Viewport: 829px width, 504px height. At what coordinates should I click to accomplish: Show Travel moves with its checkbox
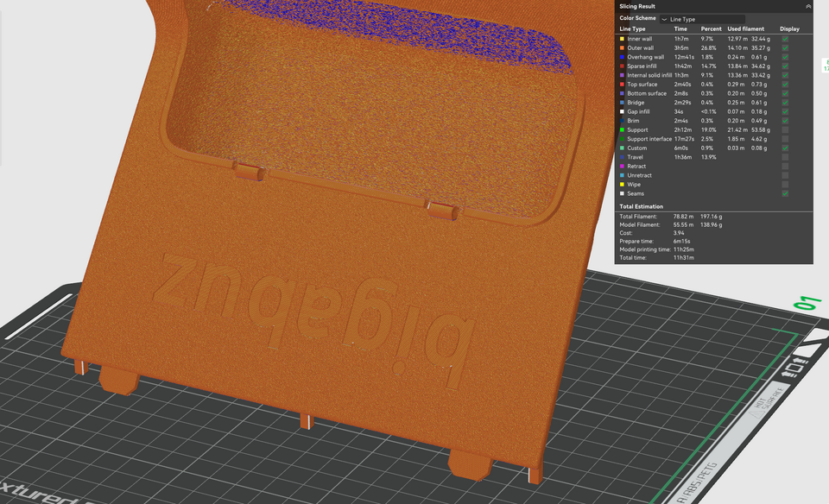coord(785,157)
